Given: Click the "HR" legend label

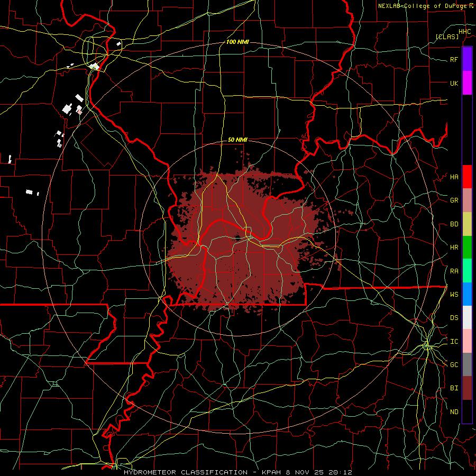Looking at the screenshot, I should [454, 248].
